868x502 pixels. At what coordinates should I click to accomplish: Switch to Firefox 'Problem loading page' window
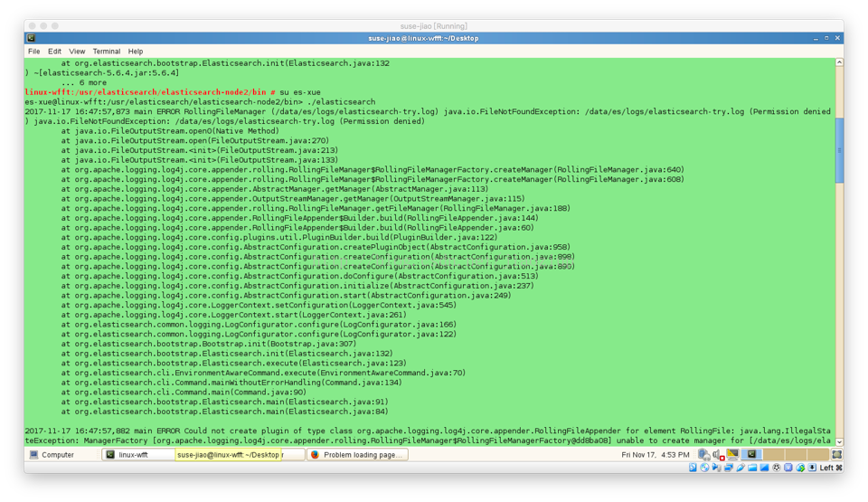358,454
